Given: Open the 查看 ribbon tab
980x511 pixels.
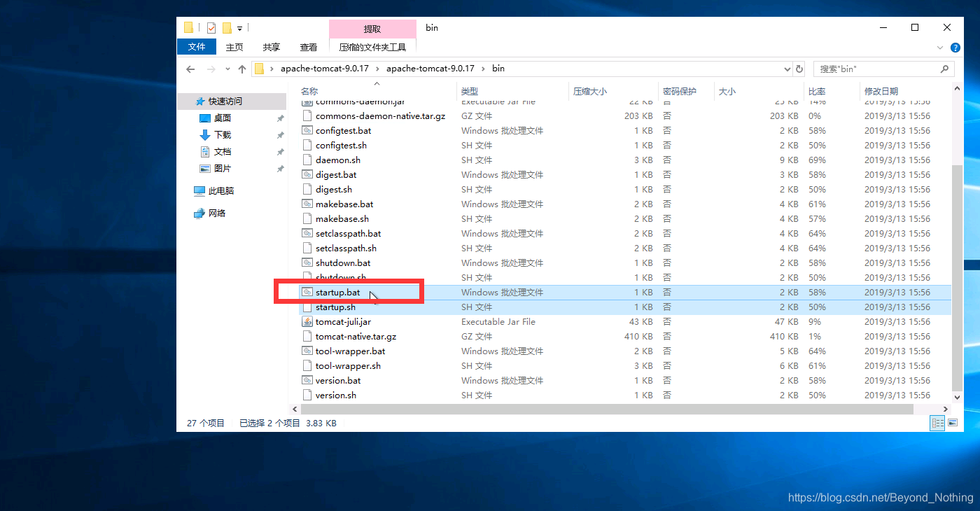Looking at the screenshot, I should tap(309, 47).
